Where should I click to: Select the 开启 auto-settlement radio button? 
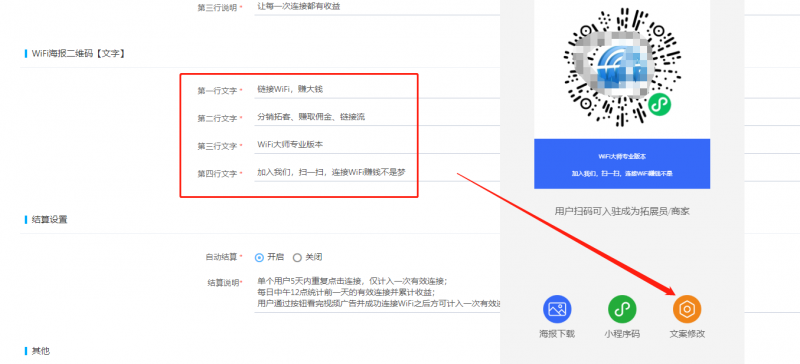pos(259,257)
